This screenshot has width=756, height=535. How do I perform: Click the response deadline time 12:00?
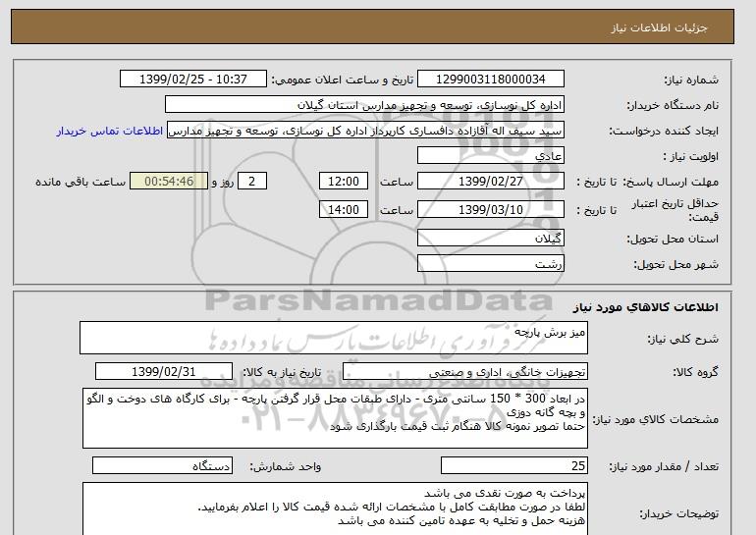(344, 182)
